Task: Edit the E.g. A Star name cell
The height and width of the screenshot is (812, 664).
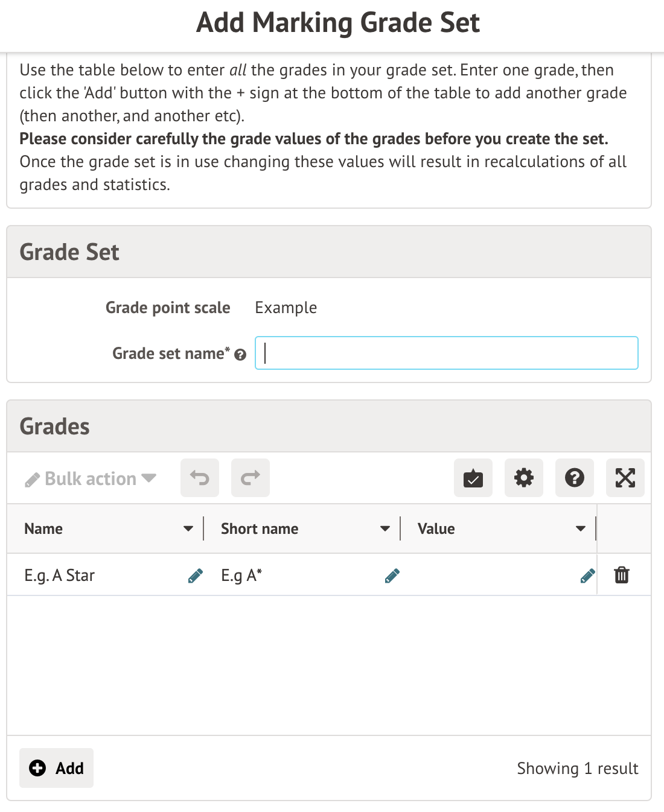Action: tap(196, 576)
